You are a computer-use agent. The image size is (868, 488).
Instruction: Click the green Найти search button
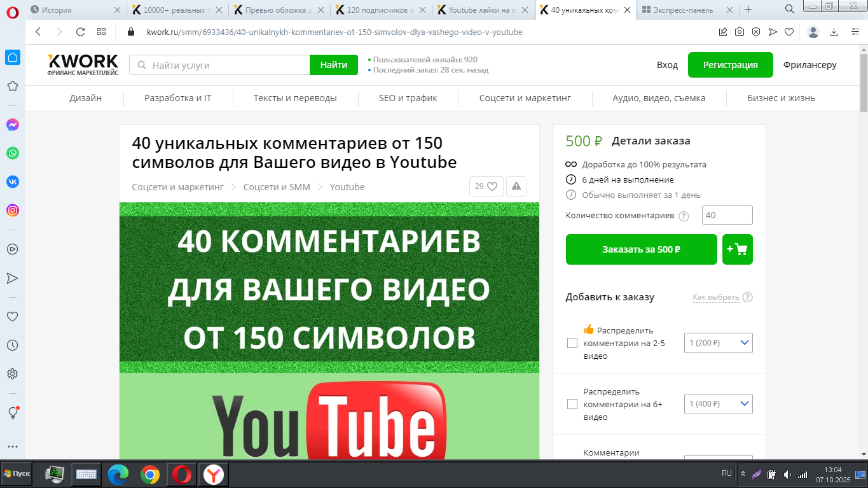334,65
